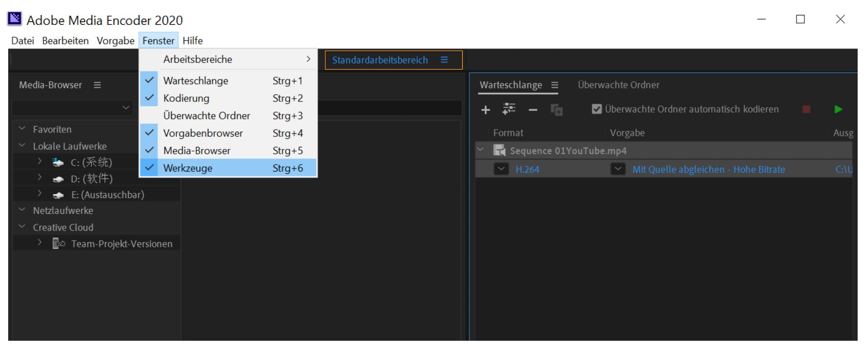Open the H.264 format dropdown arrow

(x=501, y=169)
